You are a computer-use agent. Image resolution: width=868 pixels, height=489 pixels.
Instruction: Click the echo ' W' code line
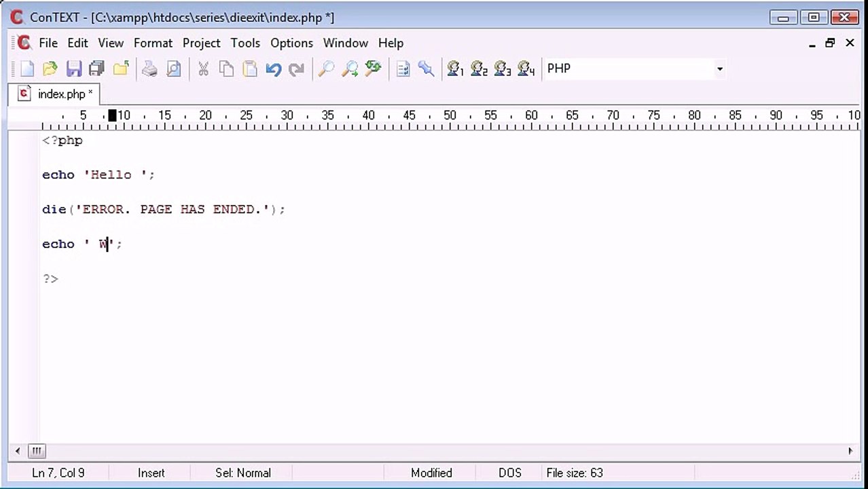pyautogui.click(x=82, y=244)
